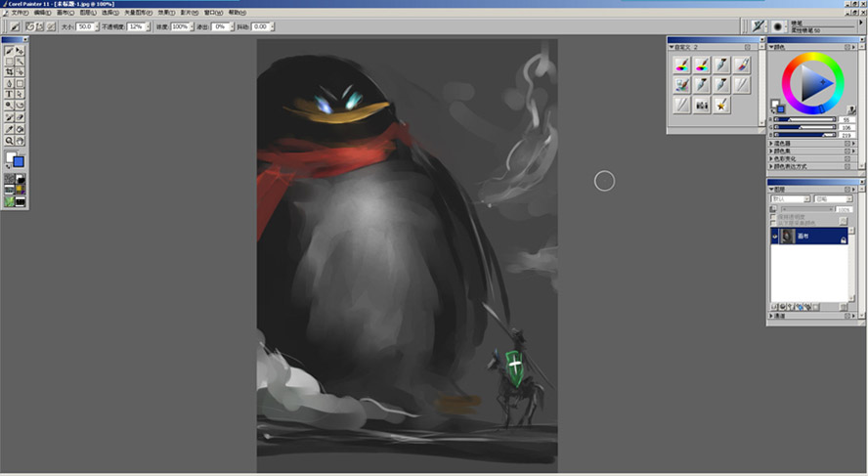Select the canvas layer thumbnail
The width and height of the screenshot is (868, 476).
(787, 237)
